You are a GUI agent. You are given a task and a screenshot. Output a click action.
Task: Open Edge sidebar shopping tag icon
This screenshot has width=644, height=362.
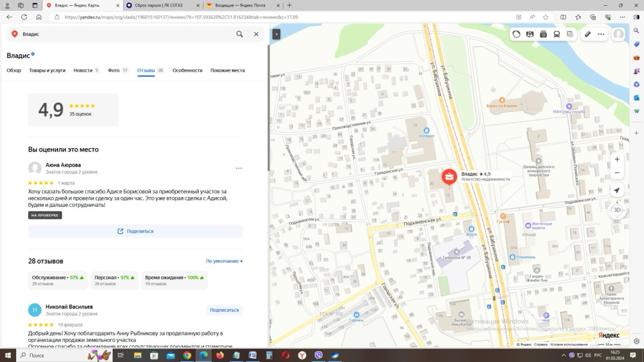point(637,44)
